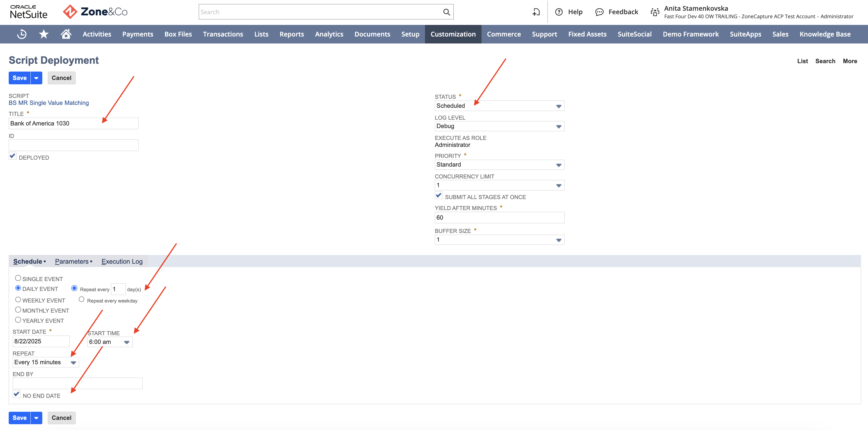Click the top Cancel button

pos(61,78)
